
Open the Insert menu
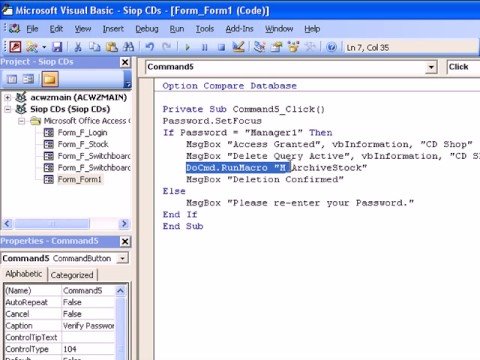coord(113,29)
